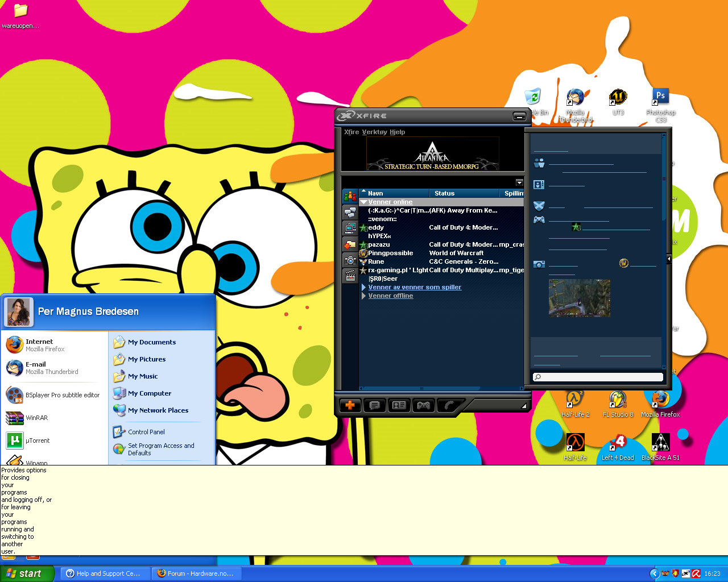
Task: Open the Hjelp menu in Xfire
Action: click(x=397, y=132)
